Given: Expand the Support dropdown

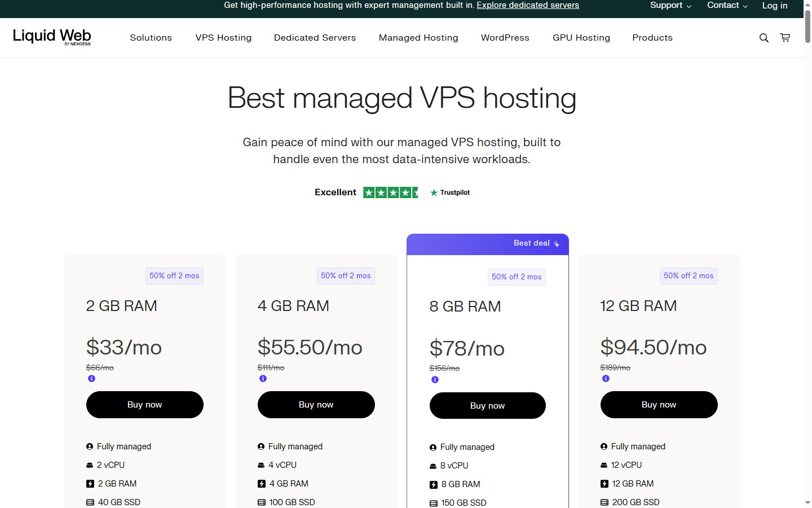Looking at the screenshot, I should click(x=670, y=5).
